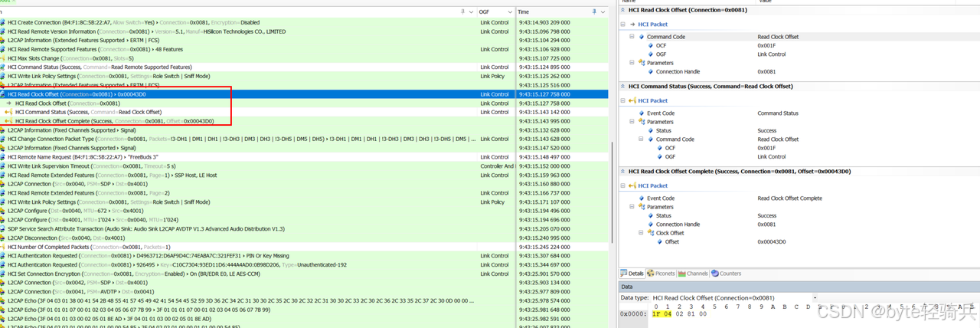Click Controller And OGF cell

tap(496, 166)
